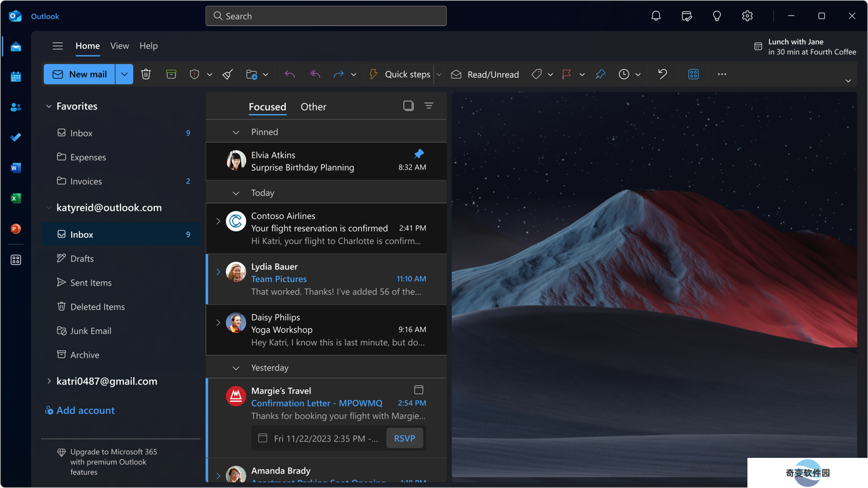Collapse the Favorites section
This screenshot has height=488, width=868.
tap(49, 107)
